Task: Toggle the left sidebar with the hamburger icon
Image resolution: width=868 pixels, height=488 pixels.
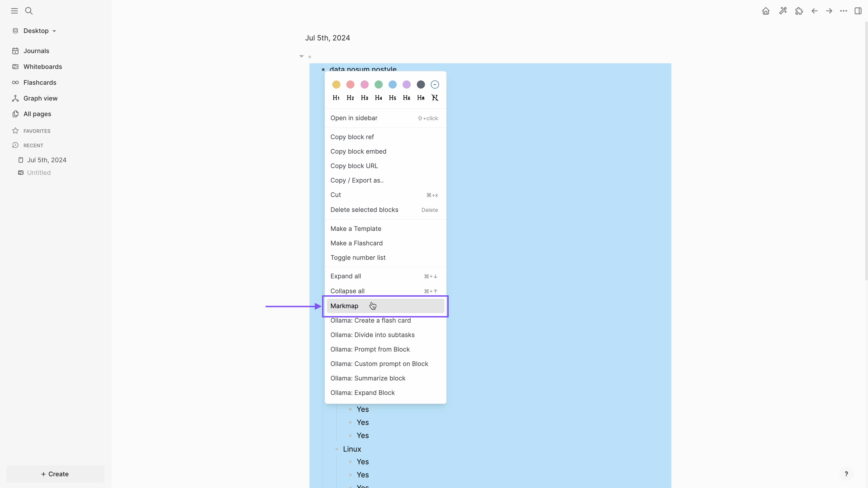Action: point(14,10)
